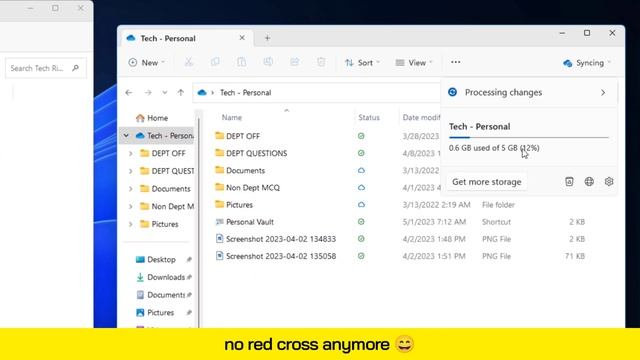The width and height of the screenshot is (640, 360).
Task: Open the three-dot See more menu
Action: click(x=456, y=62)
